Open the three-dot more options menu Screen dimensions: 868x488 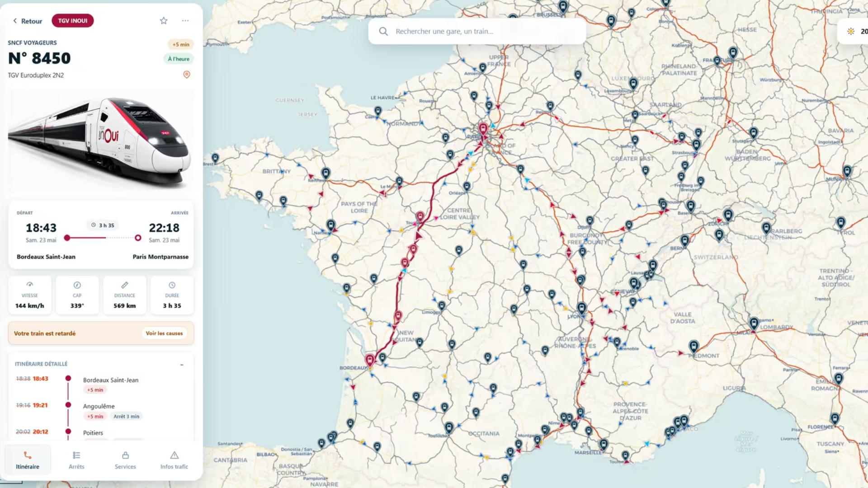185,21
